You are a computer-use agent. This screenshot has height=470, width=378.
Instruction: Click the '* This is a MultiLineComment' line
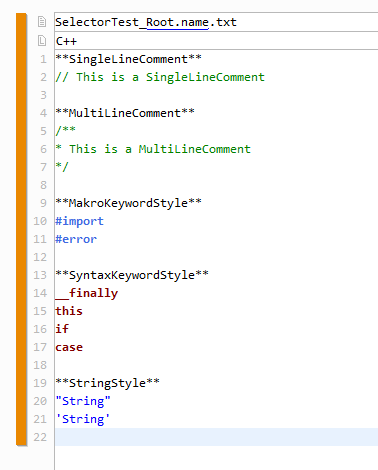click(153, 149)
